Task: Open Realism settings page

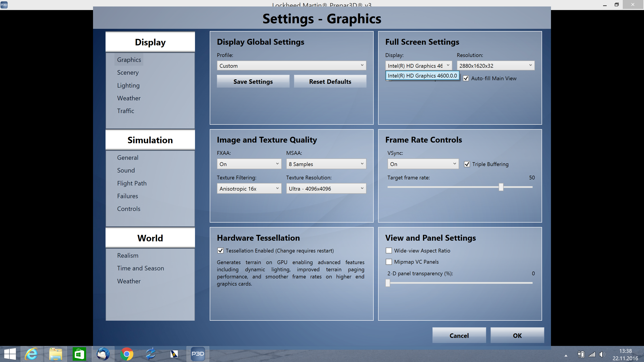Action: pos(127,256)
